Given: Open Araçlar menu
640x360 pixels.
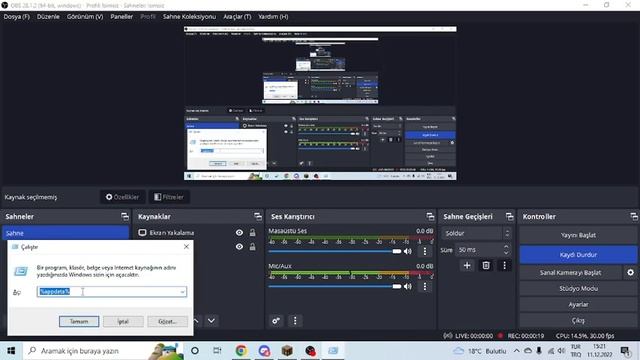Looking at the screenshot, I should 237,17.
